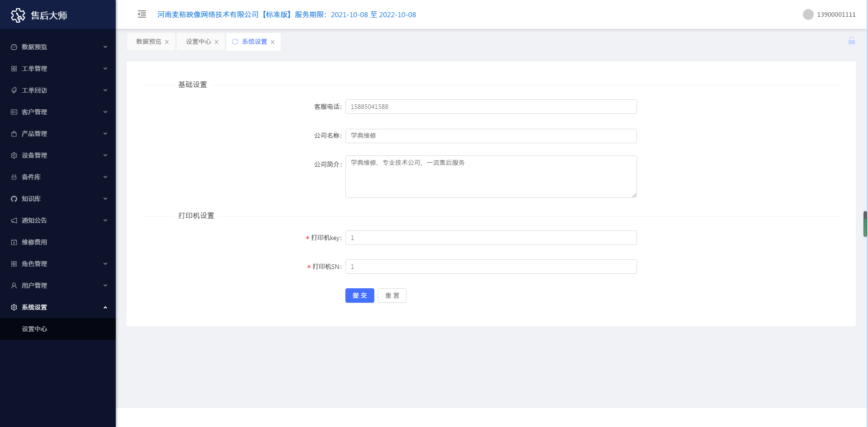The width and height of the screenshot is (868, 427).
Task: Switch to the 数据预览 tab
Action: pos(148,42)
